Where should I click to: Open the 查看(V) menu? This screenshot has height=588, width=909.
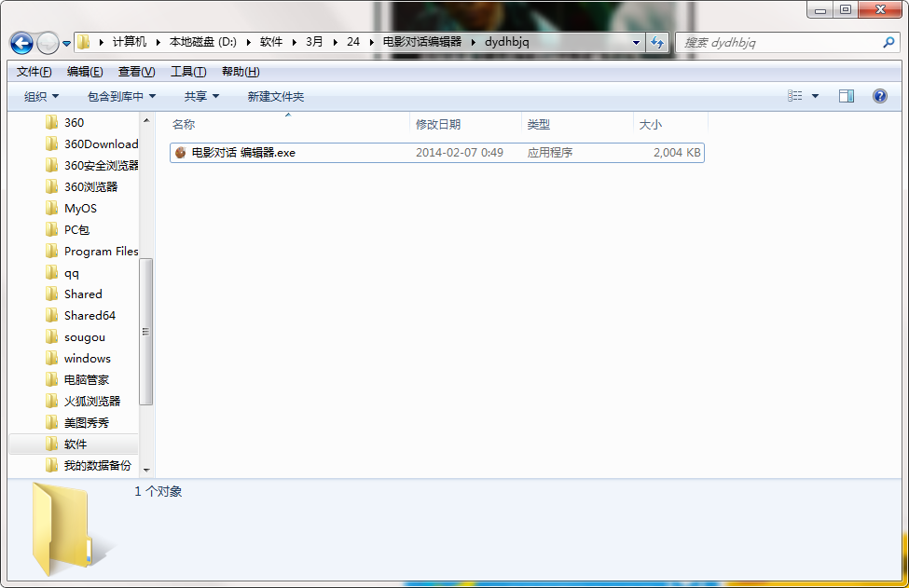[x=136, y=71]
